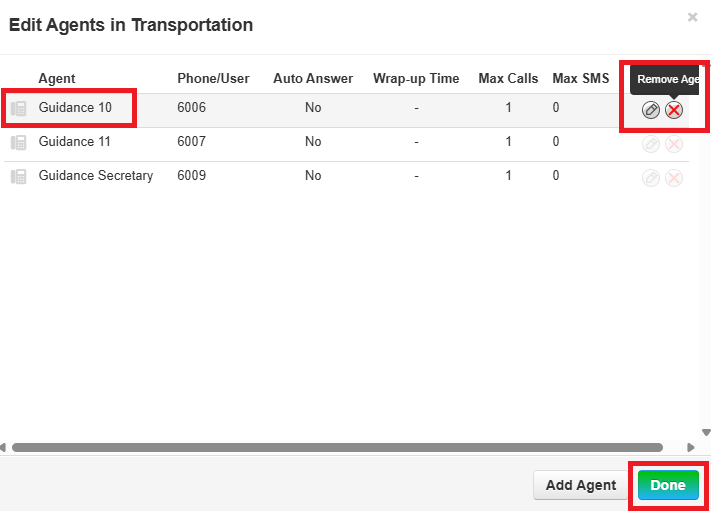Image resolution: width=711 pixels, height=511 pixels.
Task: Remove Guidance 11 using the red X
Action: coord(674,144)
